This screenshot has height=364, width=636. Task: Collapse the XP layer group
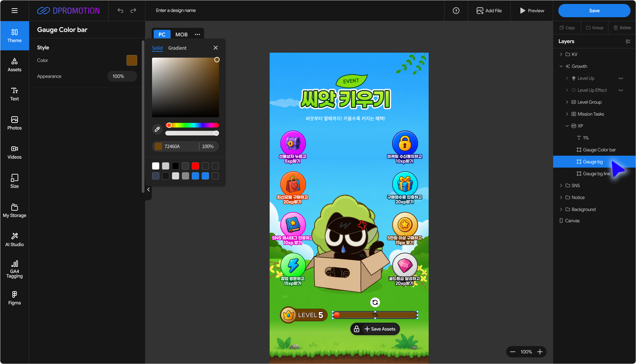click(567, 126)
